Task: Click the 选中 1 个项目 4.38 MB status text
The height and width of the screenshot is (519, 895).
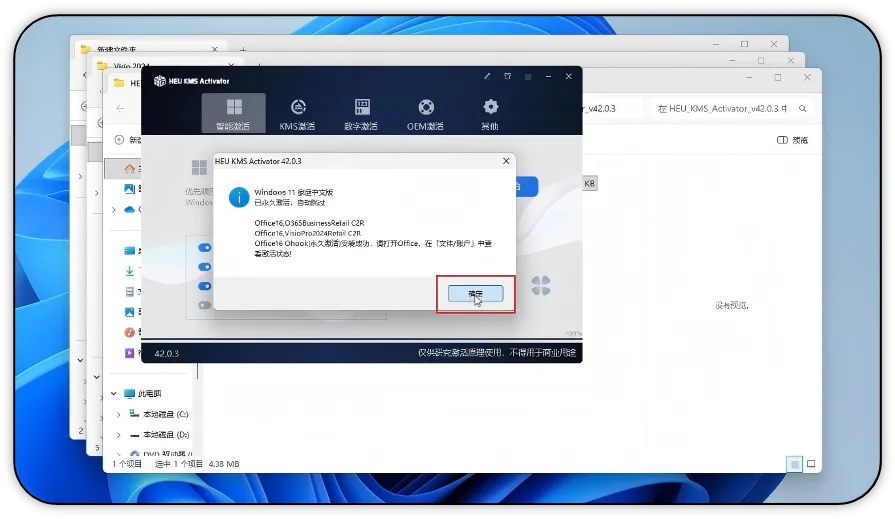Action: click(x=197, y=464)
